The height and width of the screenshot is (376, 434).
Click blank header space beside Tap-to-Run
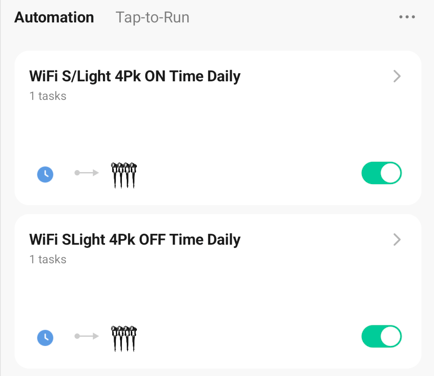[x=293, y=17]
